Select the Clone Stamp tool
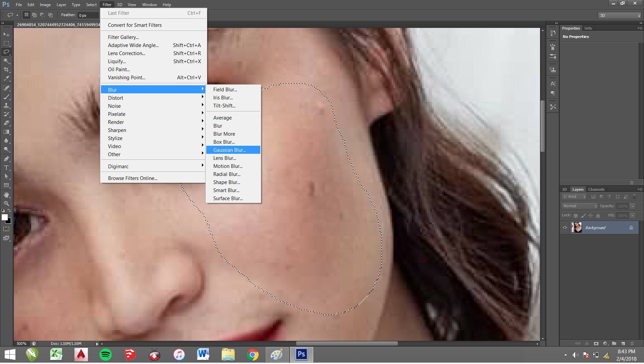Image resolution: width=644 pixels, height=364 pixels. coord(6,105)
